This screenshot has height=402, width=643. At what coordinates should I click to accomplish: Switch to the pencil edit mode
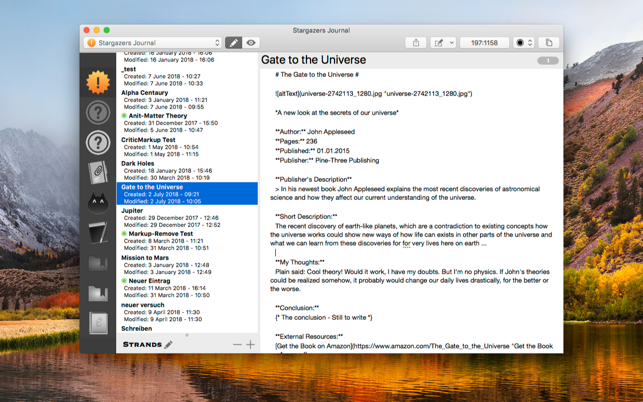click(x=233, y=43)
